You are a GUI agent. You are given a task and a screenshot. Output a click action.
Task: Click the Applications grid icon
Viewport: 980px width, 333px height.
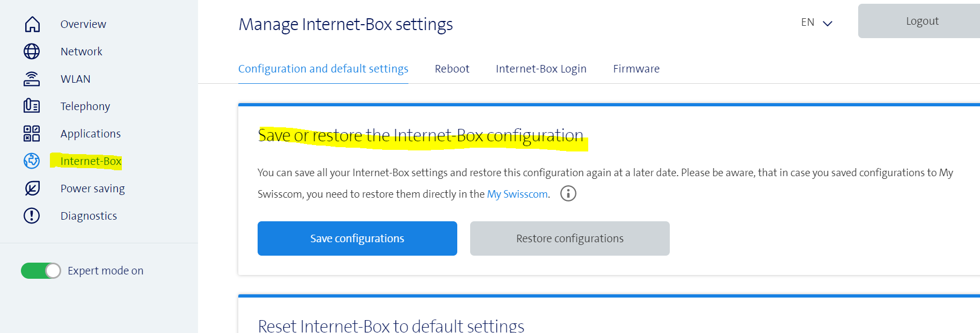click(x=32, y=133)
